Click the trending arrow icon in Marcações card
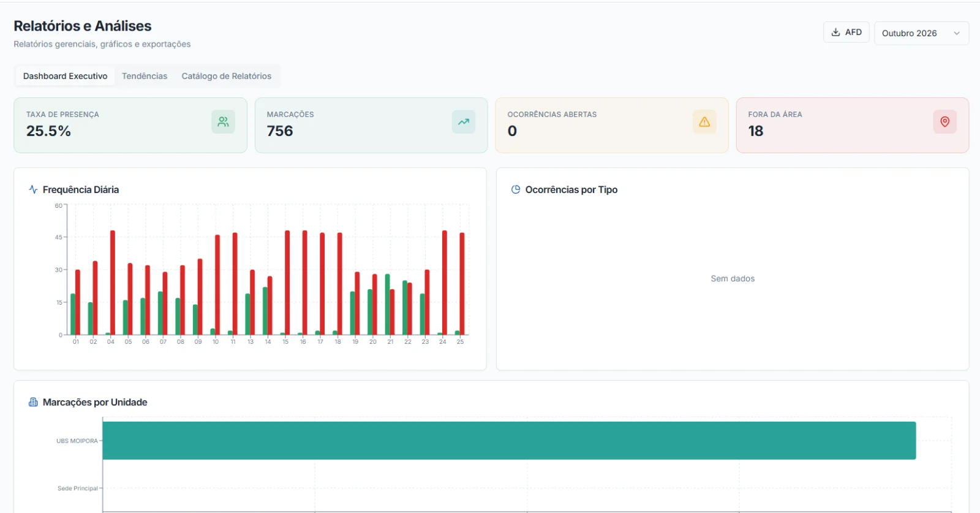 464,122
